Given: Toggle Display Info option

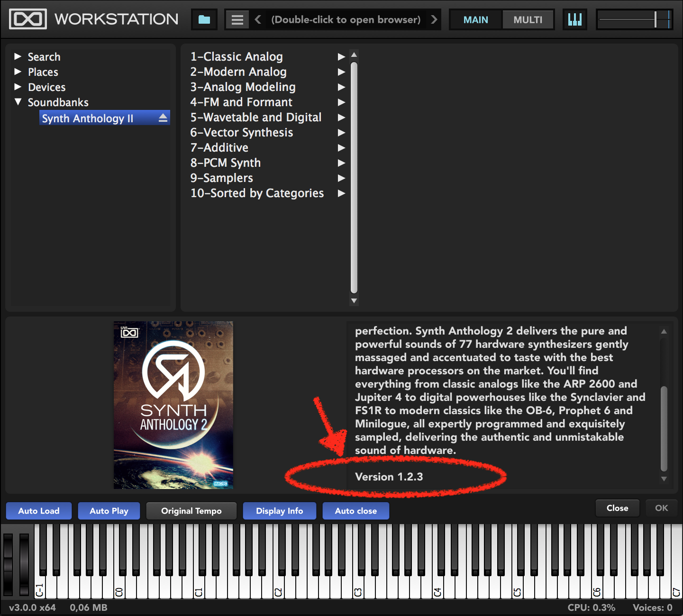Looking at the screenshot, I should [x=280, y=511].
